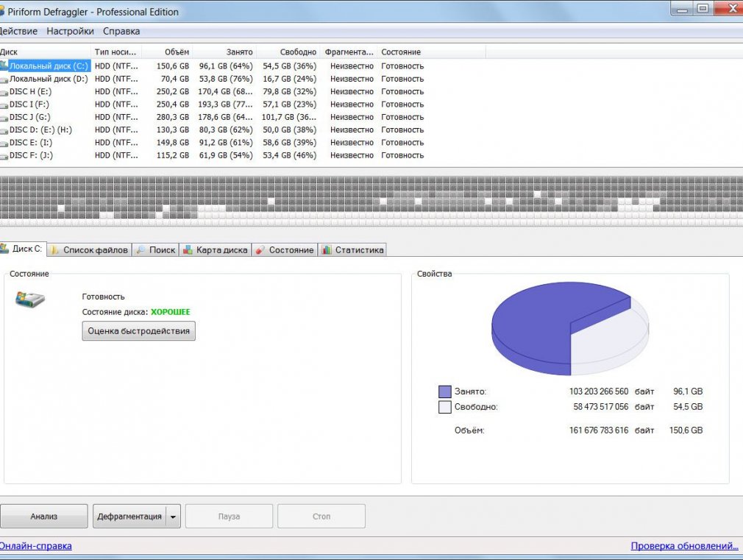Click the 79,8 GB (32%) free cell
743x560 pixels.
pos(290,91)
